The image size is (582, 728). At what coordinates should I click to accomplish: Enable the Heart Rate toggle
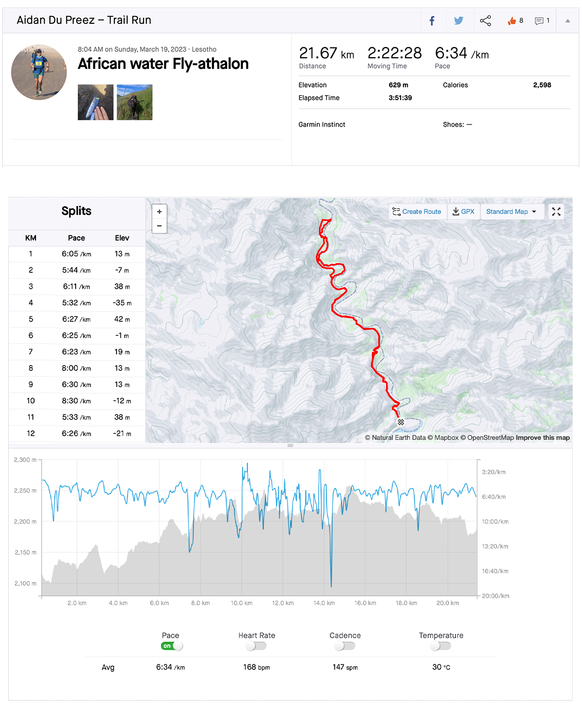coord(256,646)
